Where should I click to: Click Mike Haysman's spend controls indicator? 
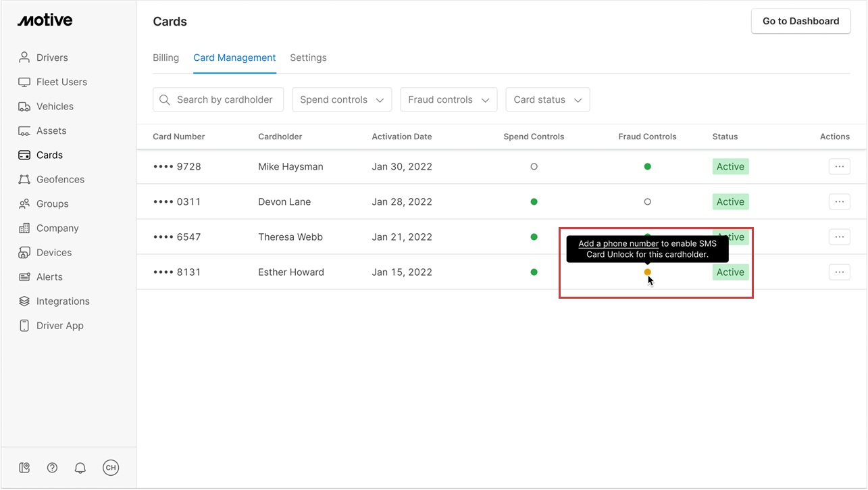pyautogui.click(x=534, y=166)
